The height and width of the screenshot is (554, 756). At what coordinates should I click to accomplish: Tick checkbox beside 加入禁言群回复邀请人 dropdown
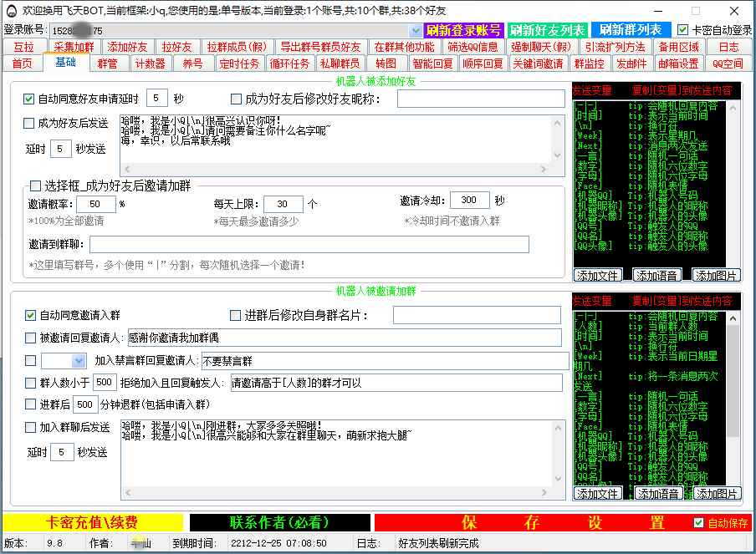pos(30,360)
